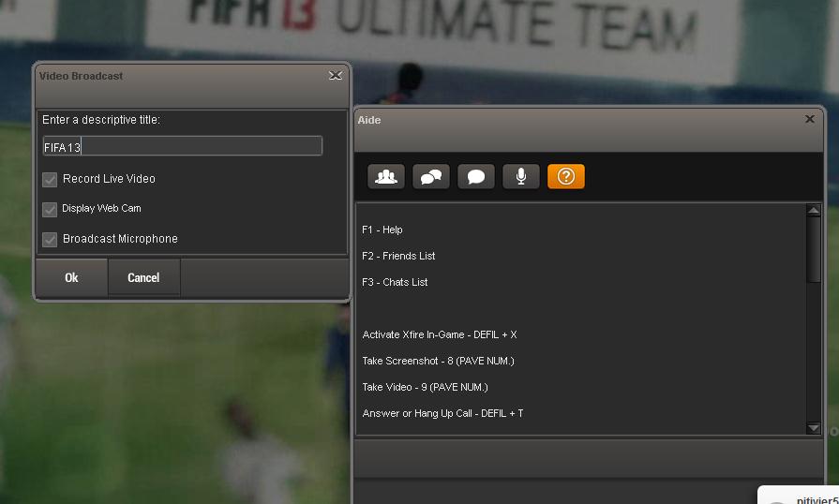Select the F3 - Chats List entry
Screen dimensions: 839x504
(x=395, y=282)
